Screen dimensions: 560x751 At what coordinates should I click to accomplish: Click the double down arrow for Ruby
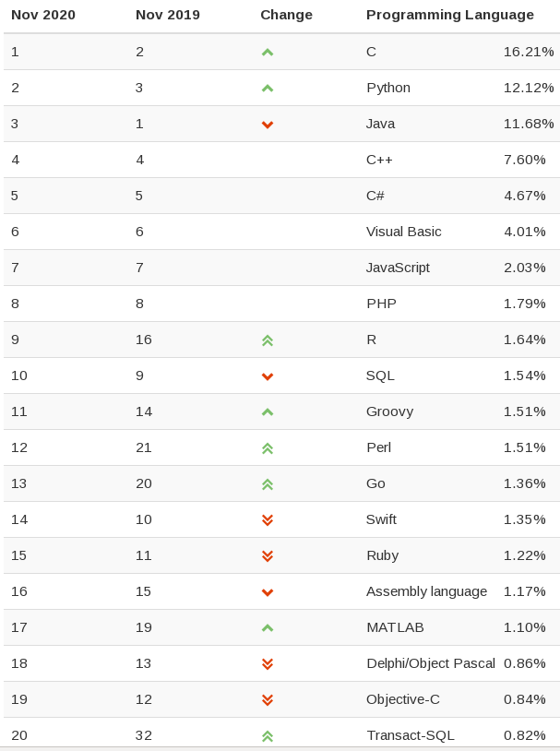(x=268, y=556)
